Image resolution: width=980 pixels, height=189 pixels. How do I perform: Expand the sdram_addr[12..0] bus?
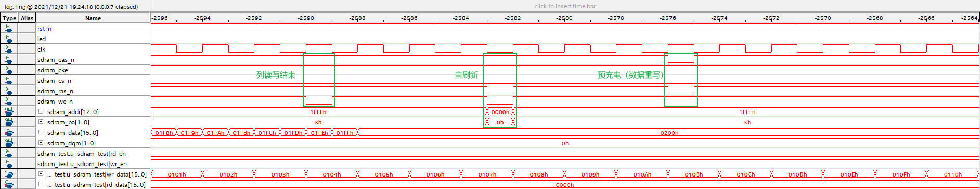point(41,111)
